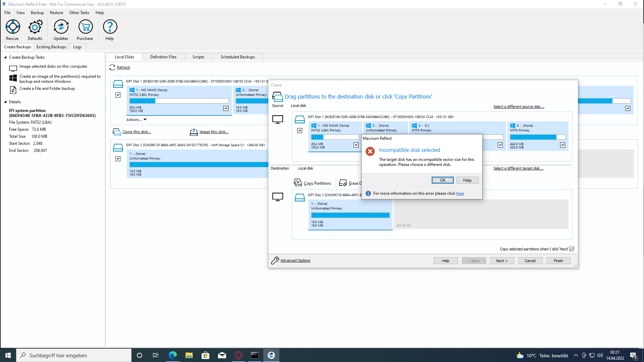644x362 pixels.
Task: Collapse the Create Backup Tasks section
Action: (5, 57)
